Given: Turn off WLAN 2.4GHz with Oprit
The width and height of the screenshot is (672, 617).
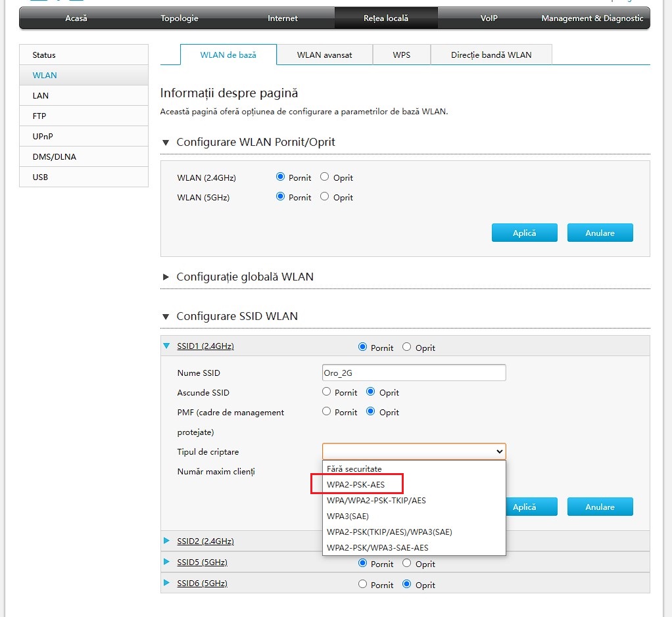Looking at the screenshot, I should click(x=323, y=177).
